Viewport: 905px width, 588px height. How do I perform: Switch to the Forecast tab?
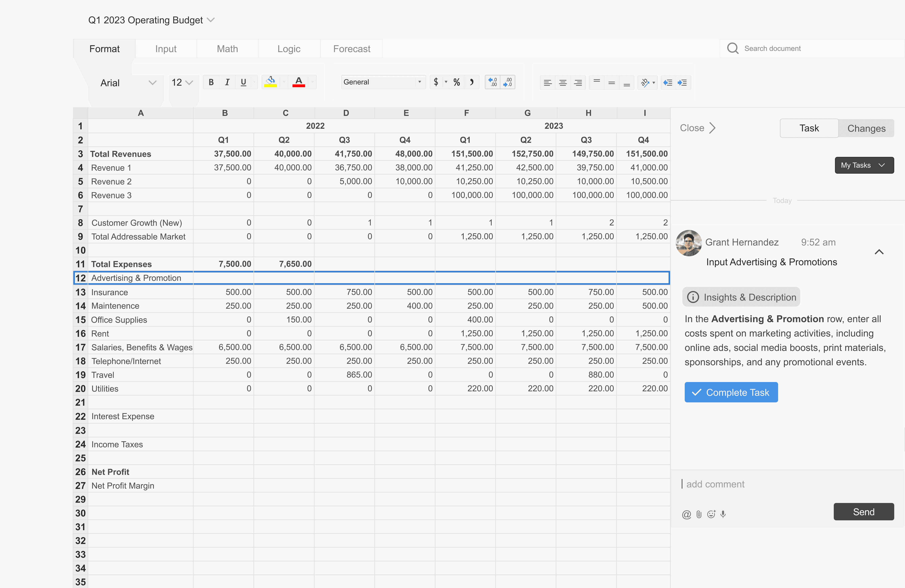351,49
